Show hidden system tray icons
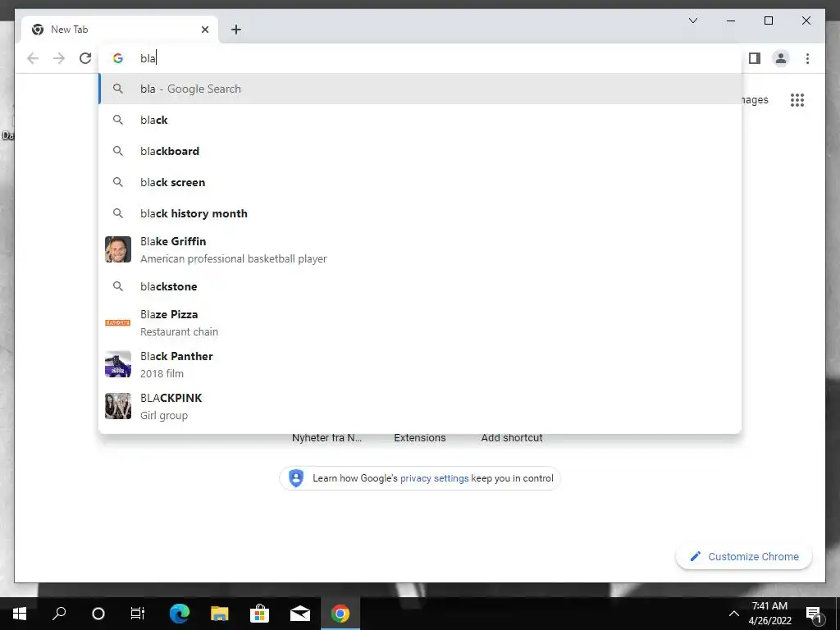 (734, 614)
